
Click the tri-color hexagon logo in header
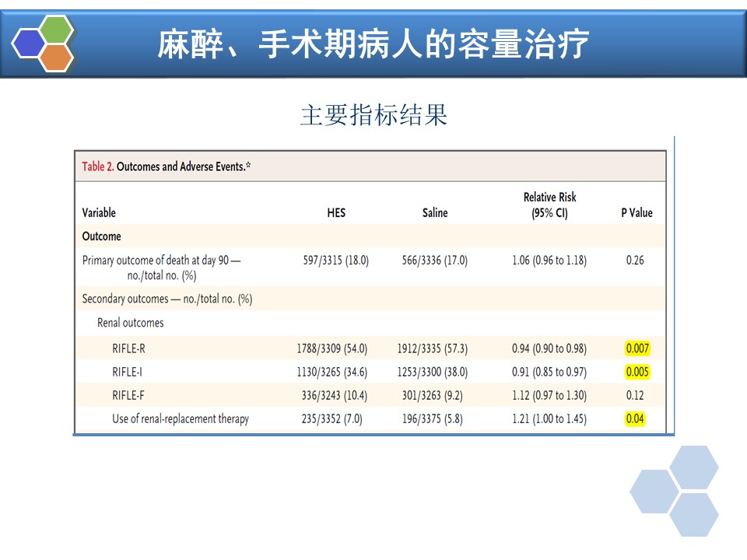[43, 44]
